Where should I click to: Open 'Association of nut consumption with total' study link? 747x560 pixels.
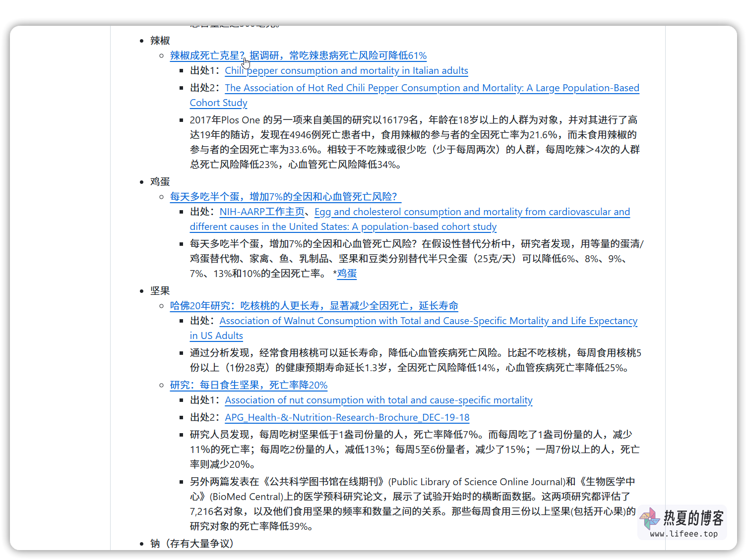tap(378, 400)
